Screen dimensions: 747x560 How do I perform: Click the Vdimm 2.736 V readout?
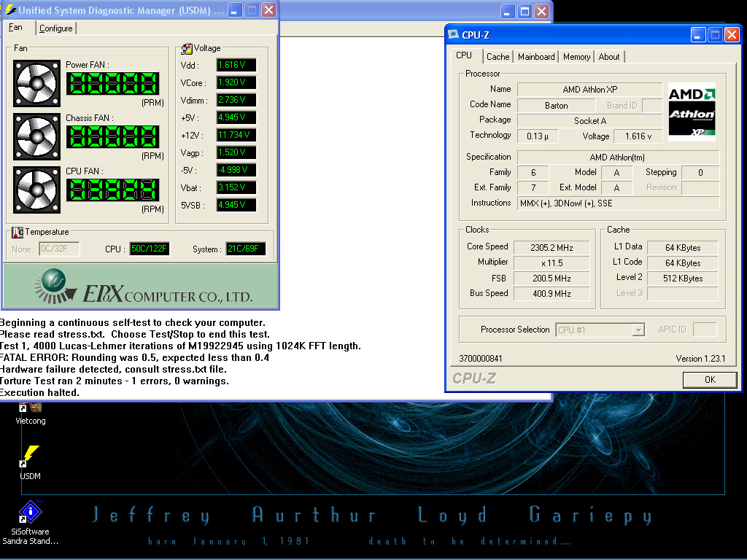[236, 100]
